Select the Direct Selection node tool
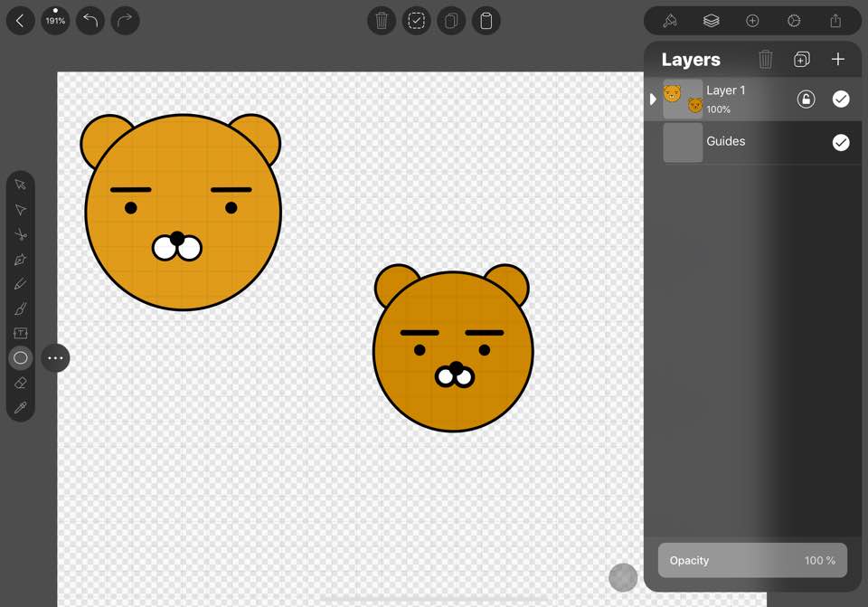Screen dimensions: 868x607 (x=21, y=209)
